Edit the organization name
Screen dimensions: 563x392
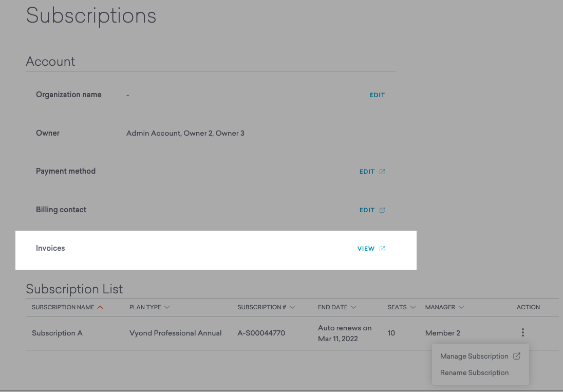tap(377, 95)
